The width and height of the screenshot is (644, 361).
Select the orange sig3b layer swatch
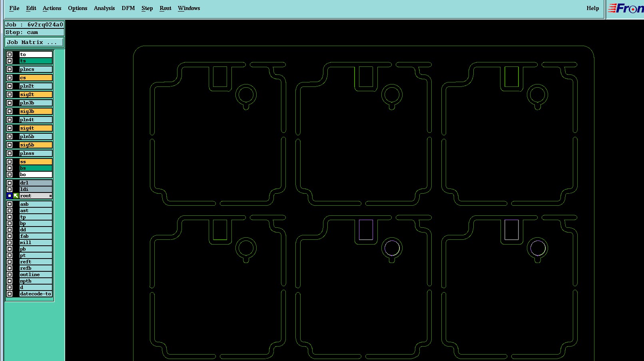click(x=36, y=111)
